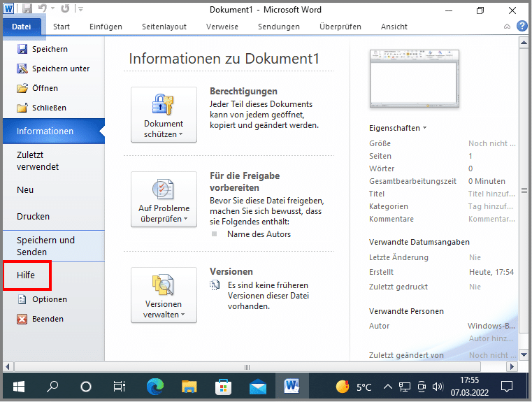Screen dimensions: 532x402
Task: Minimize the ribbon with the caret arrow
Action: 507,27
